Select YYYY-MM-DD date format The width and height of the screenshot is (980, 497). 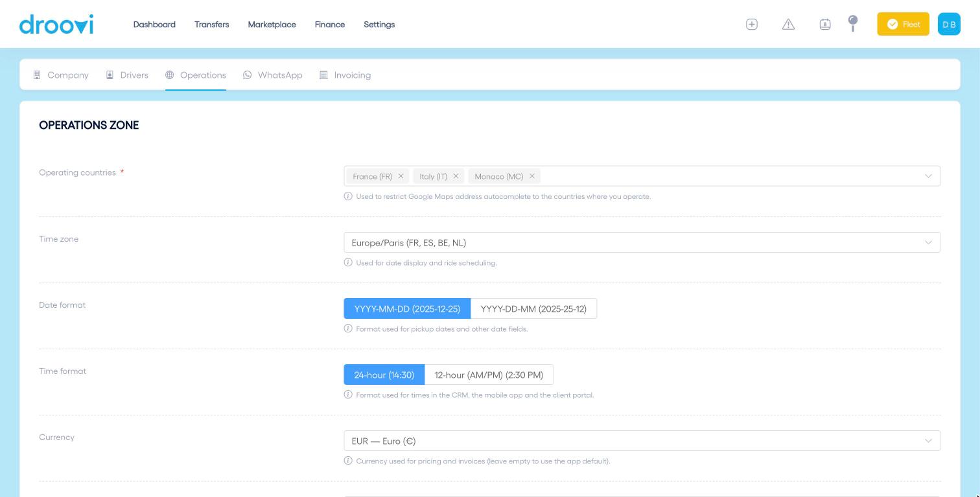click(407, 308)
